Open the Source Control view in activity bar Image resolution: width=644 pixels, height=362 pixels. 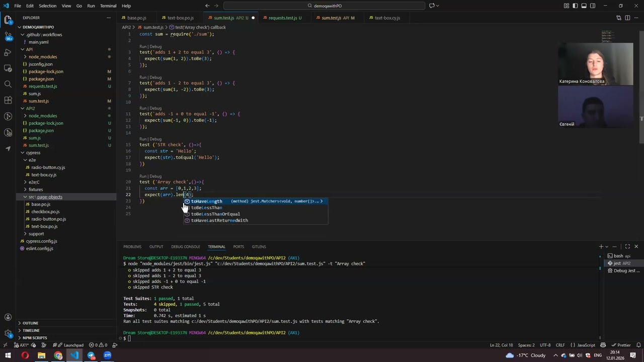point(8,36)
